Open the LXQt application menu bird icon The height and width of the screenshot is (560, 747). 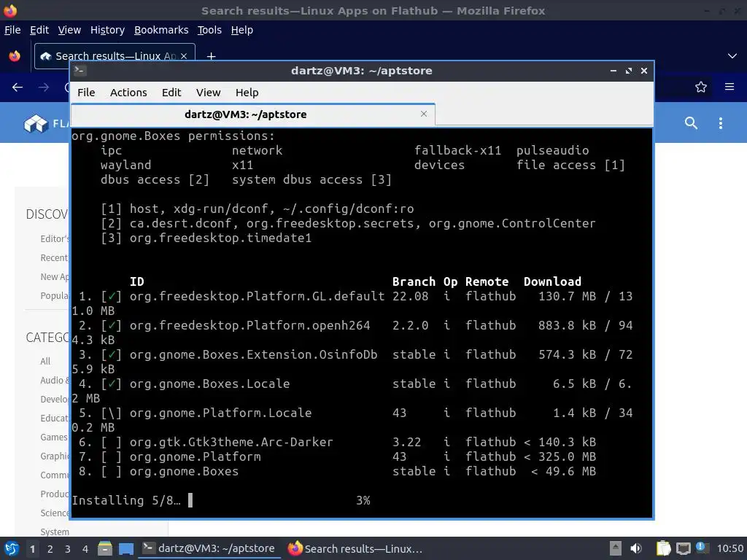[x=10, y=548]
